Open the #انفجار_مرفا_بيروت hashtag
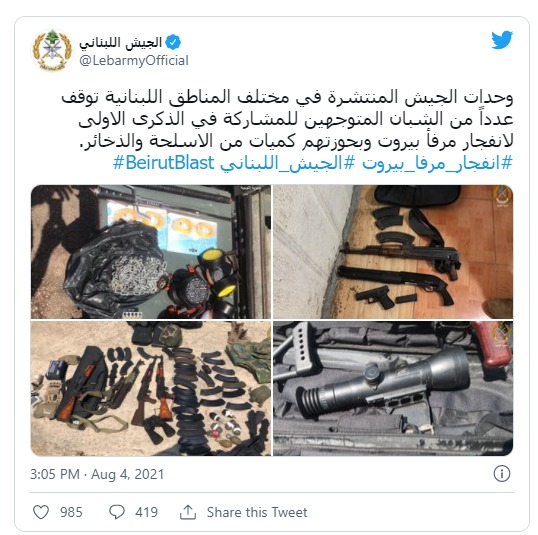 437,163
